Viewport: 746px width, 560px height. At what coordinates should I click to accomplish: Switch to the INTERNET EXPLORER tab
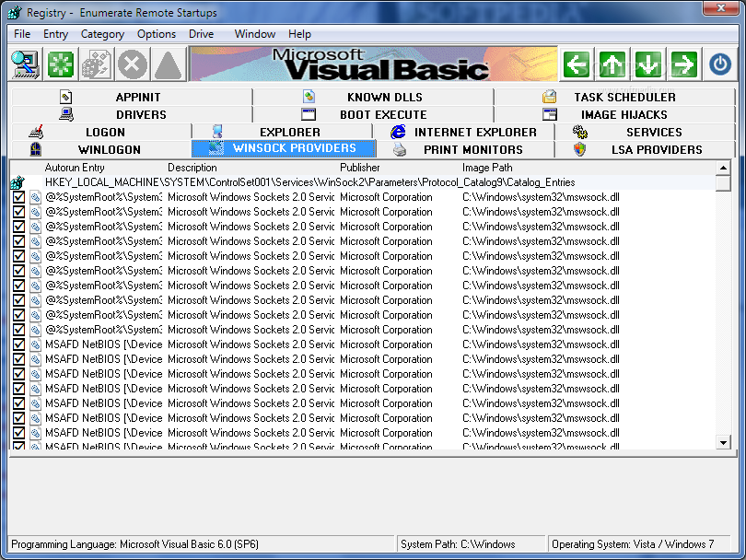point(464,133)
